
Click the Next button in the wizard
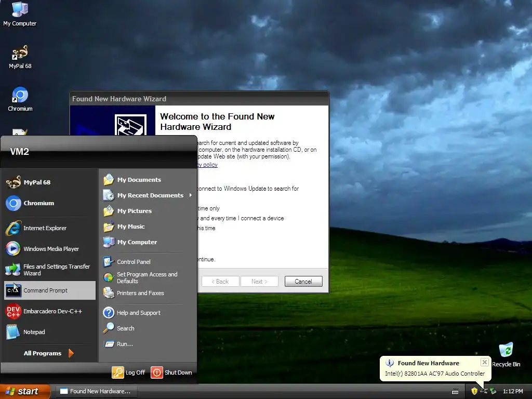[x=260, y=281]
